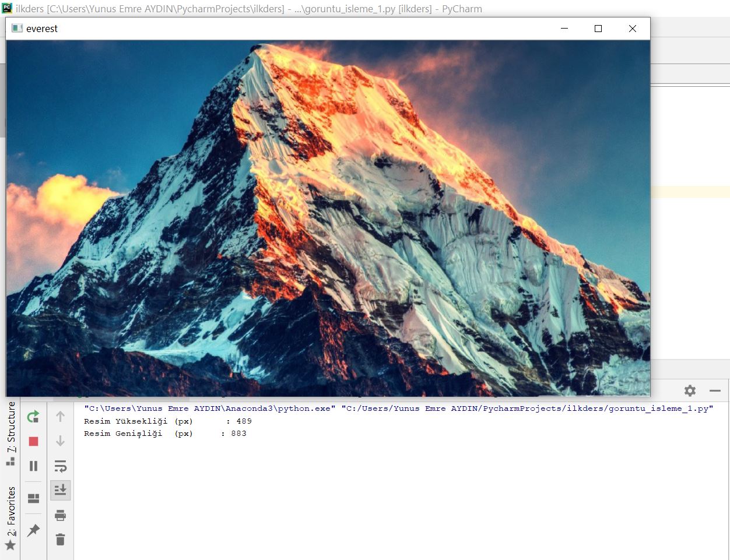This screenshot has width=730, height=560.
Task: Stop the running process with the red square
Action: tap(33, 441)
